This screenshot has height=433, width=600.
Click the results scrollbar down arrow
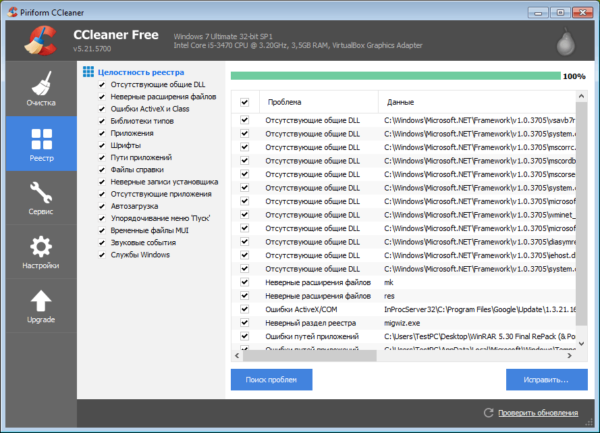[581, 343]
